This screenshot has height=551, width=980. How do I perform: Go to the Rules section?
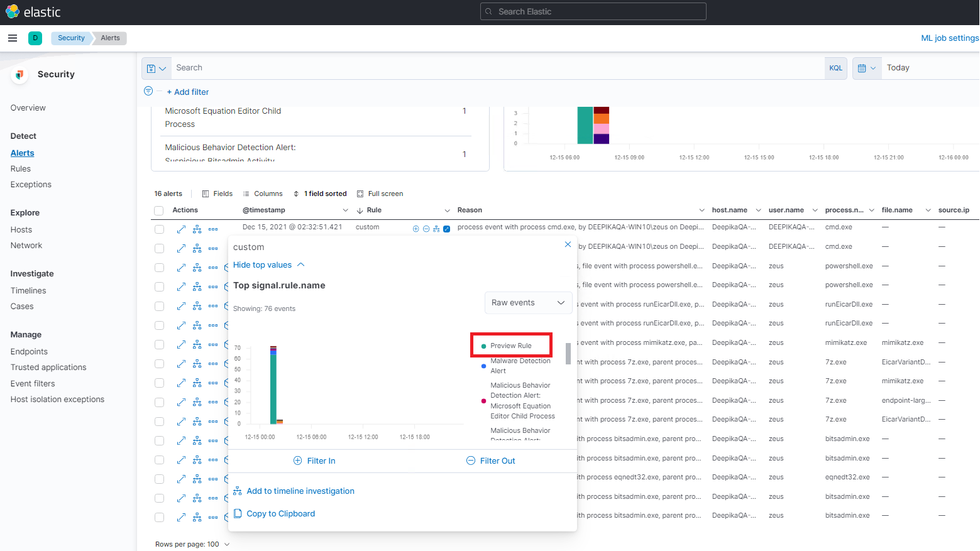point(20,168)
